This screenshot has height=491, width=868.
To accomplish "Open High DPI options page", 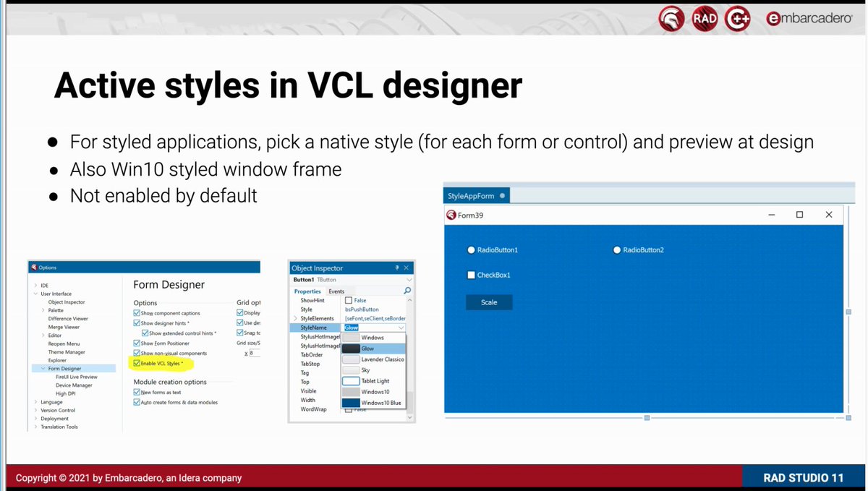I will pos(65,394).
